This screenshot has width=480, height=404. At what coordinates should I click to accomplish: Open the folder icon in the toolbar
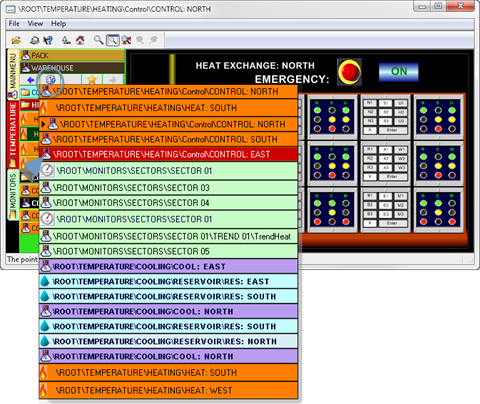coord(16,41)
